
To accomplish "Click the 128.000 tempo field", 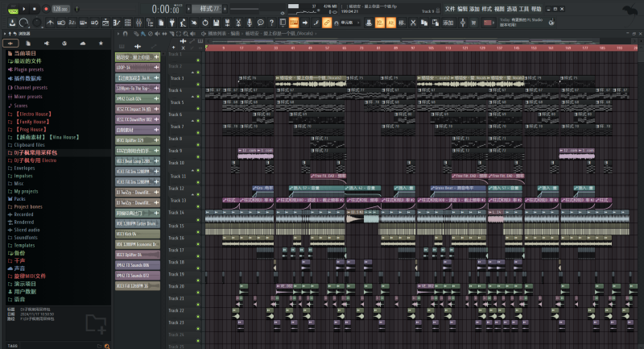I will (60, 9).
